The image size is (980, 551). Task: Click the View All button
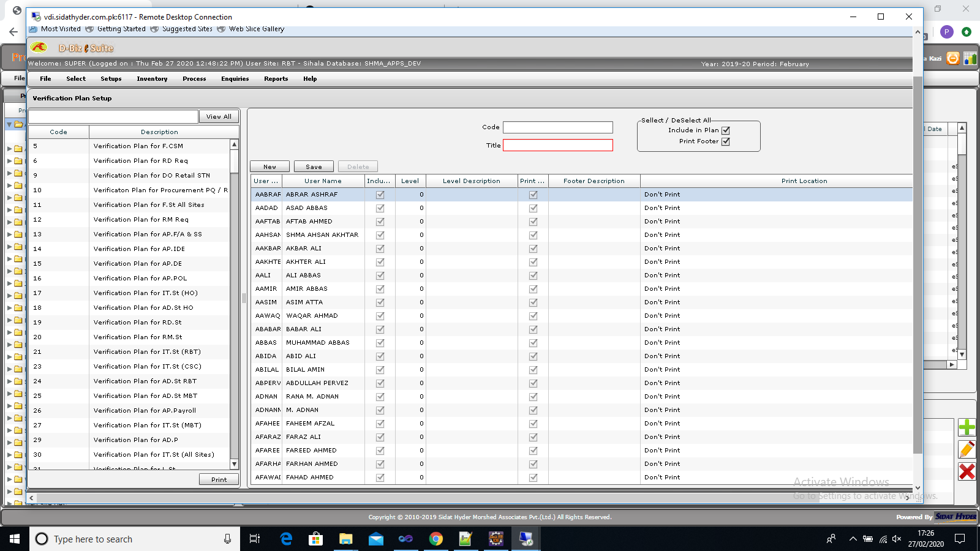218,116
